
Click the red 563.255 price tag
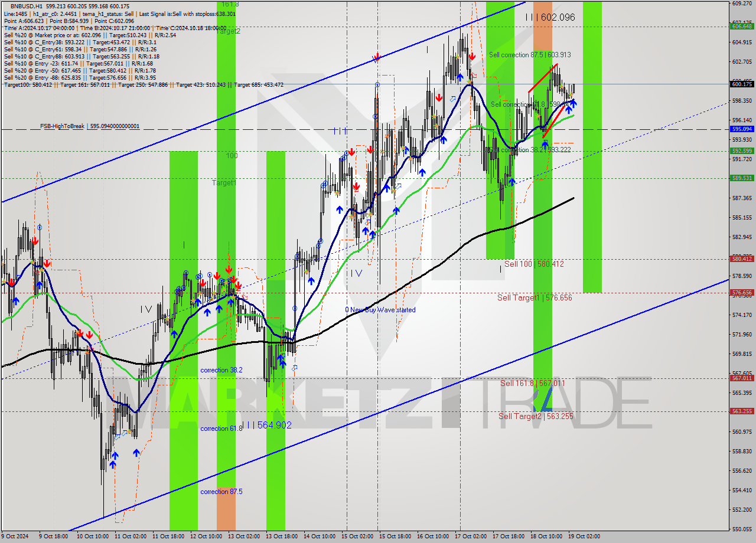pos(742,411)
